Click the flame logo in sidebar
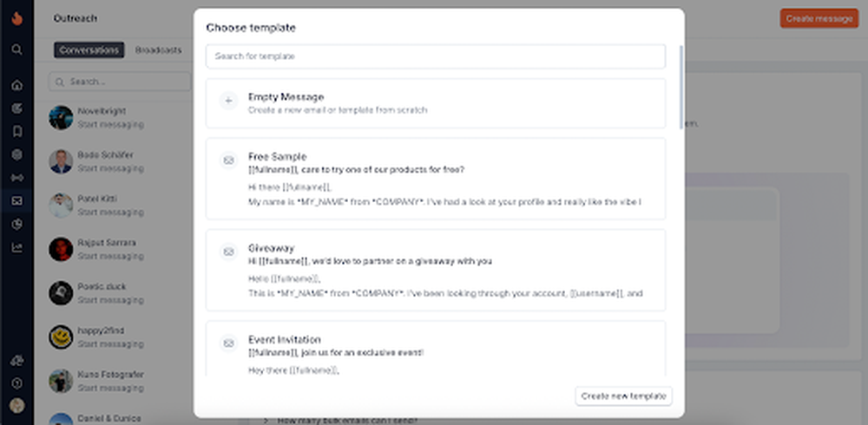 pos(16,18)
